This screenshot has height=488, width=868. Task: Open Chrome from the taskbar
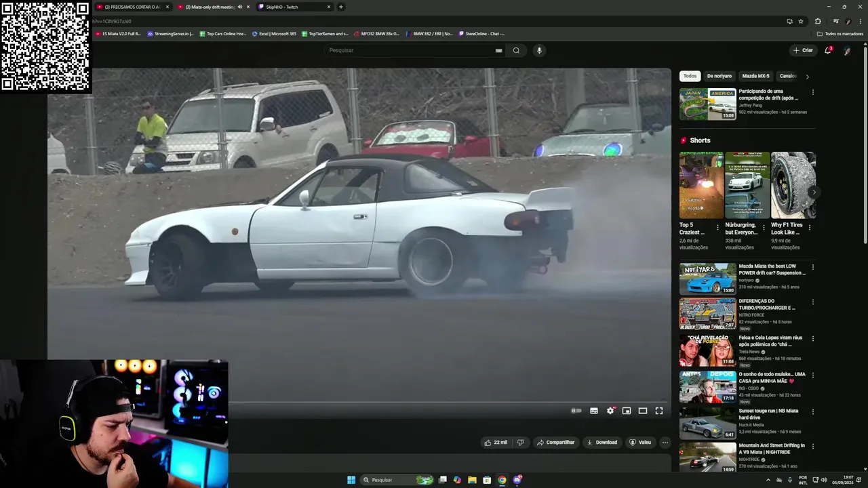click(x=502, y=480)
